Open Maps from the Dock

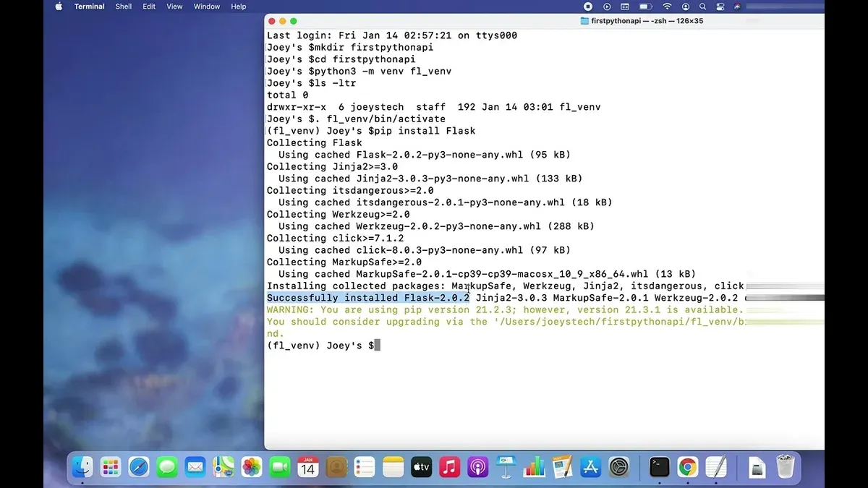224,467
